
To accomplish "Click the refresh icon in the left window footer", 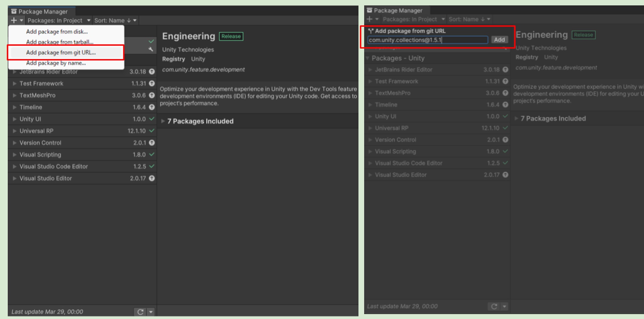I will 140,312.
